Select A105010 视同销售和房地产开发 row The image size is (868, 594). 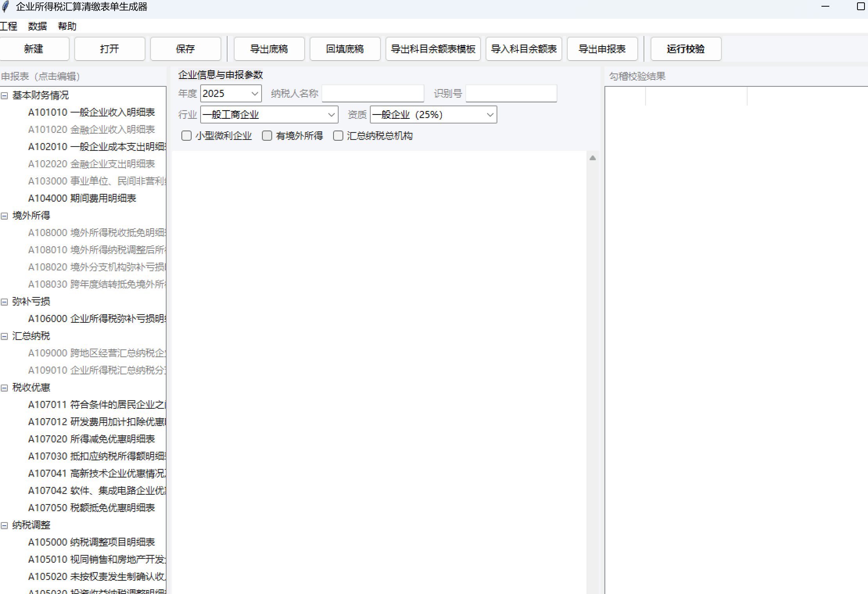point(97,560)
